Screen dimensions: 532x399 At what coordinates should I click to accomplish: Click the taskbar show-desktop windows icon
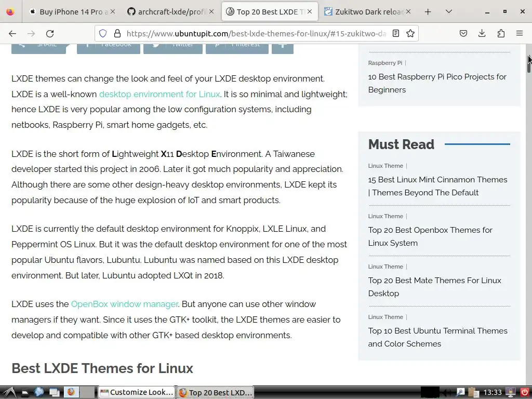(54, 393)
